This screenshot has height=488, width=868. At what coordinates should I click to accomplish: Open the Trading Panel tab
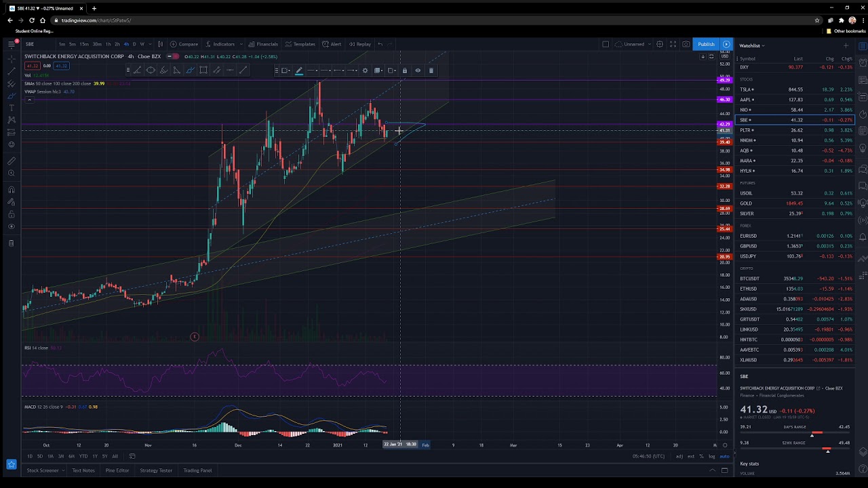[197, 470]
